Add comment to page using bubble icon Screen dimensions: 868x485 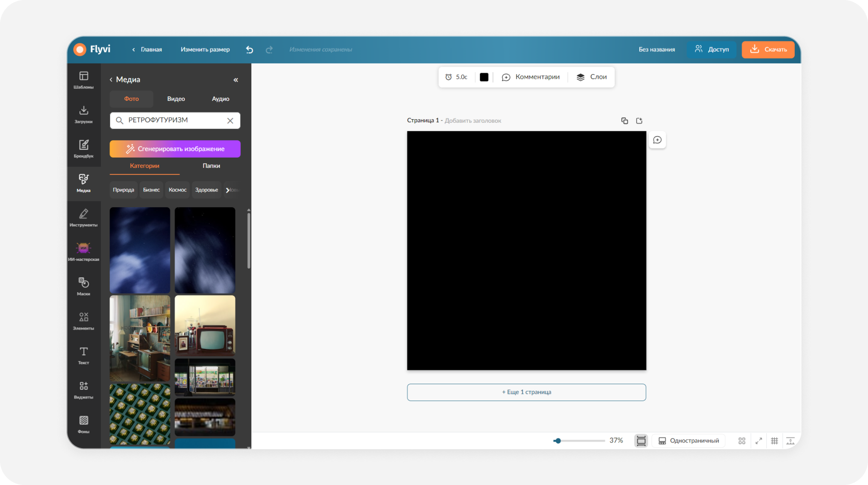tap(657, 140)
